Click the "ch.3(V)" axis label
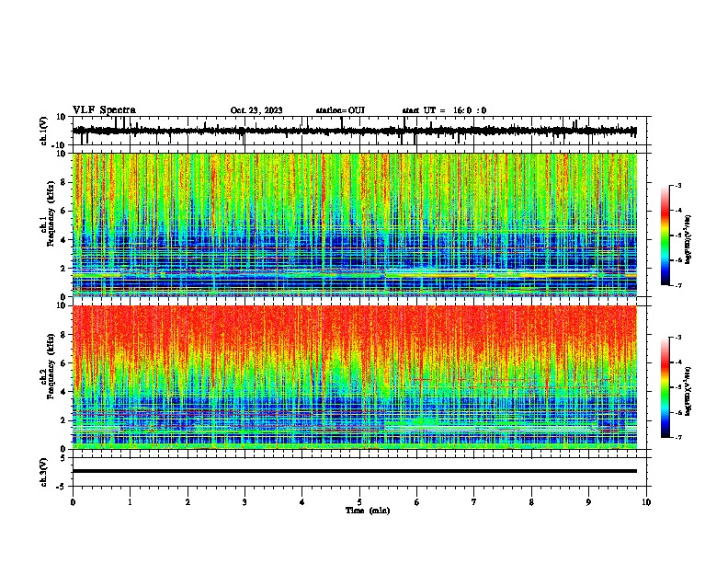 pyautogui.click(x=43, y=472)
